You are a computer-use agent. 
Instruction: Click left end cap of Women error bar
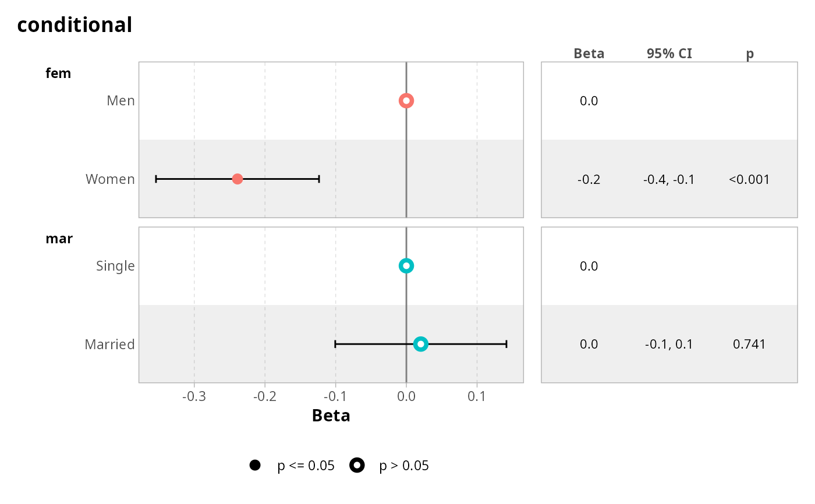point(156,179)
